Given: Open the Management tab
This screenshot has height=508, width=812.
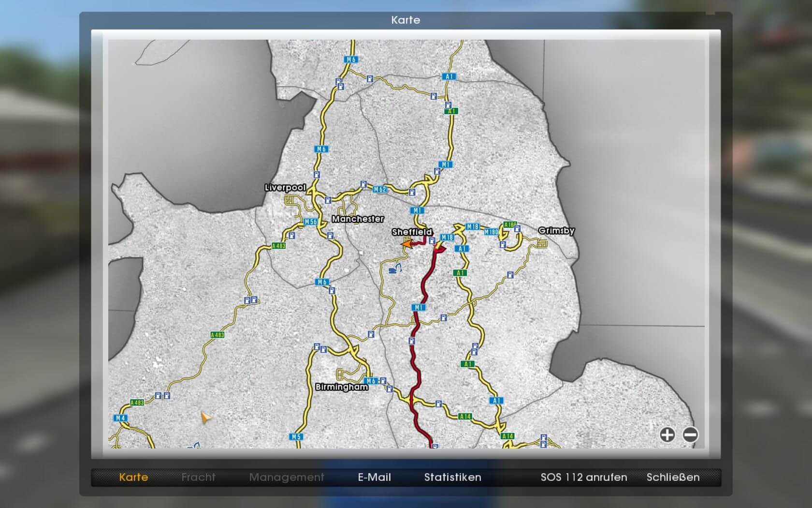Looking at the screenshot, I should tap(287, 477).
